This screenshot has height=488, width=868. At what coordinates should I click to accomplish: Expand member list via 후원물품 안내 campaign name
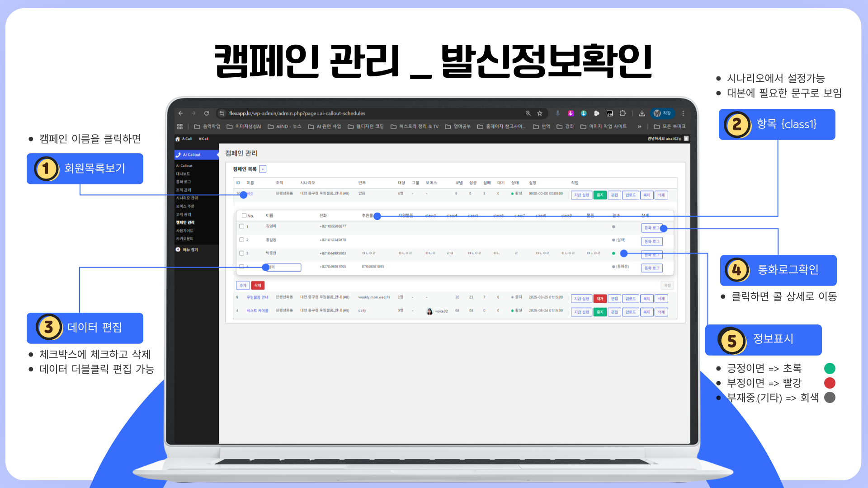point(257,297)
